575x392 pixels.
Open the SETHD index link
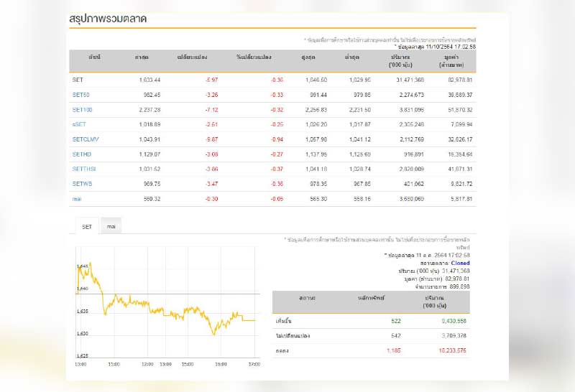pyautogui.click(x=81, y=154)
